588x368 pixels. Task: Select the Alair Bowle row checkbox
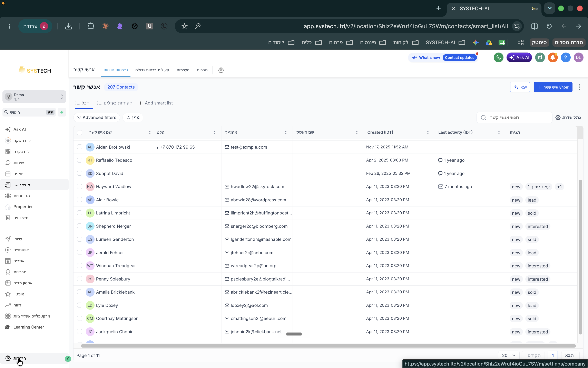click(80, 200)
